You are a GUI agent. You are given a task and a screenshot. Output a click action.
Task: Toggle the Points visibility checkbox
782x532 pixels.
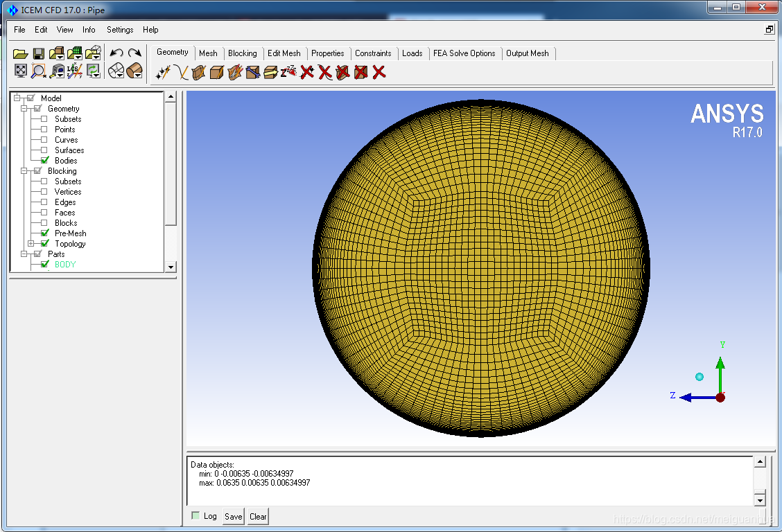[44, 130]
